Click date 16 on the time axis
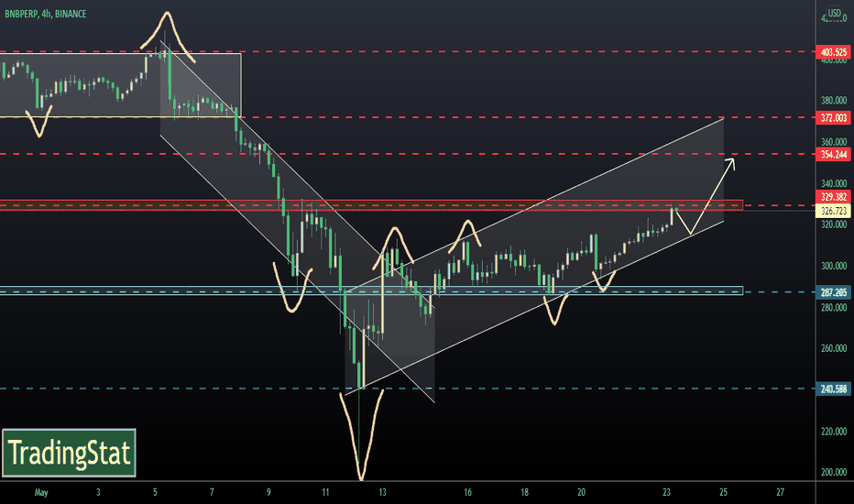 point(467,493)
